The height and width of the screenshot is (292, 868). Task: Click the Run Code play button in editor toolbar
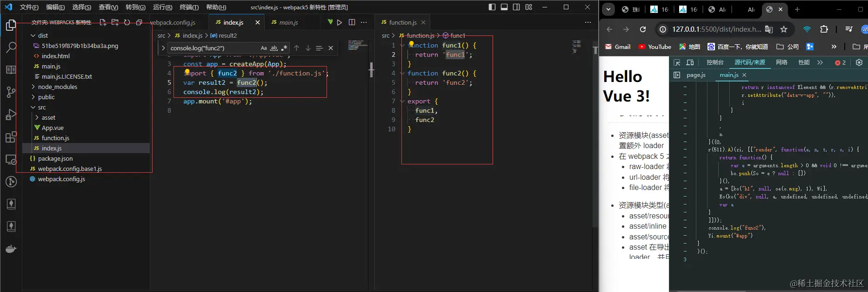[340, 22]
